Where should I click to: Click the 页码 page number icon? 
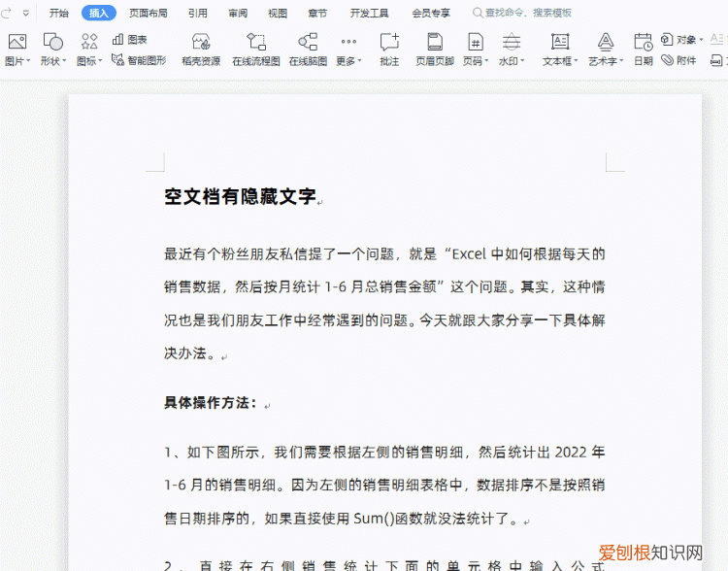click(x=476, y=42)
